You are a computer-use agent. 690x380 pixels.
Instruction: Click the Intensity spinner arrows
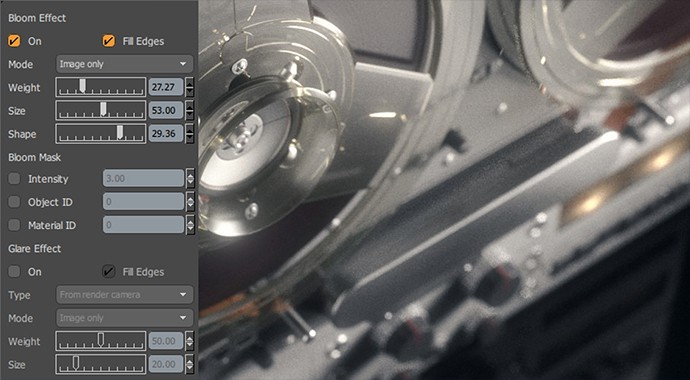[190, 179]
